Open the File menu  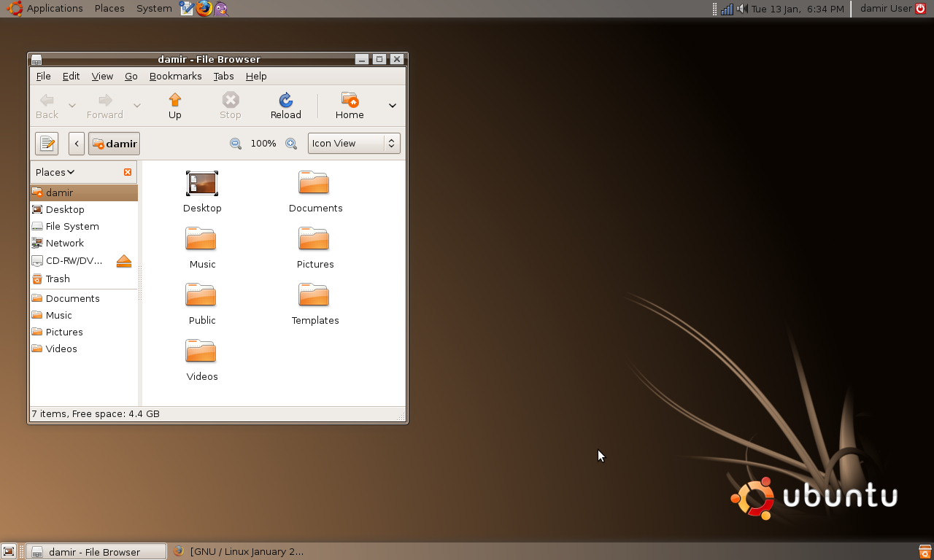tap(43, 77)
